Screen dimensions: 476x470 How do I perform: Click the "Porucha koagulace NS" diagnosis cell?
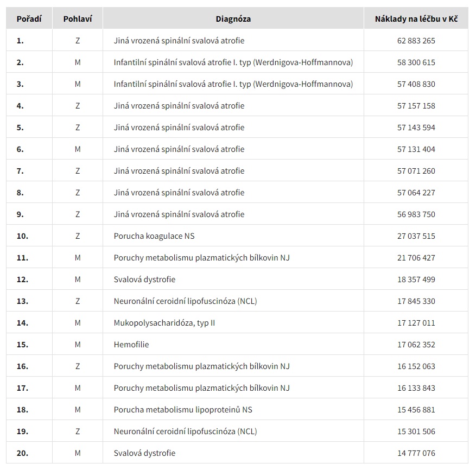pyautogui.click(x=154, y=236)
